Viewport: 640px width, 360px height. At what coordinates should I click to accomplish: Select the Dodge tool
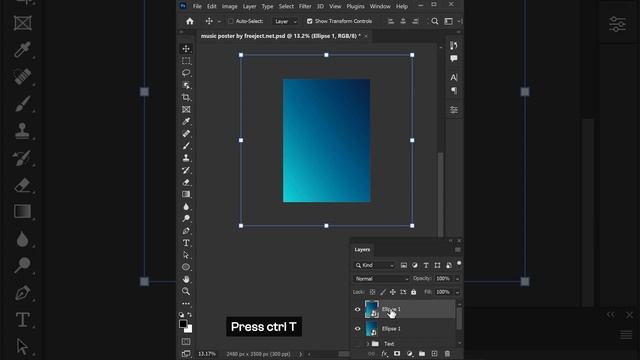click(186, 218)
